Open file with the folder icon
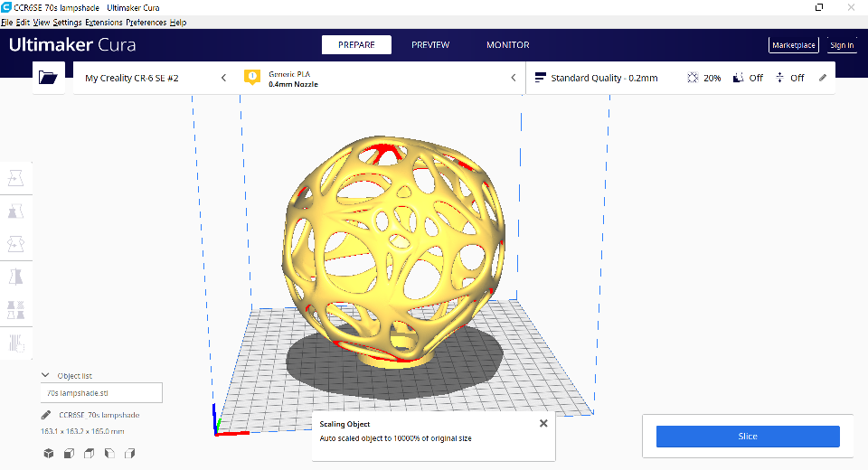Viewport: 868px width, 470px height. [48, 78]
